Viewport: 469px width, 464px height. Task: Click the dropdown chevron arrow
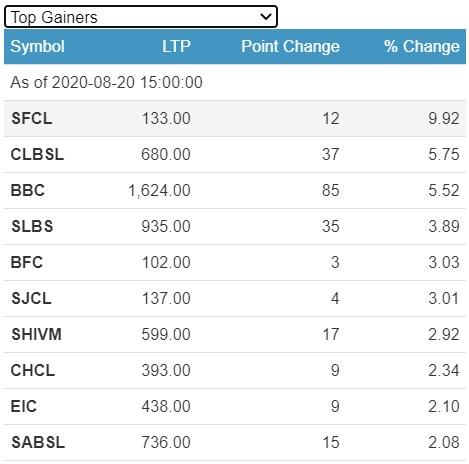coord(266,16)
